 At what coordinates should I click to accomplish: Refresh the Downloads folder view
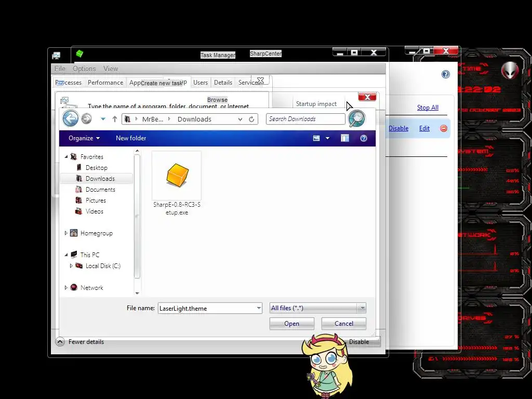point(251,119)
